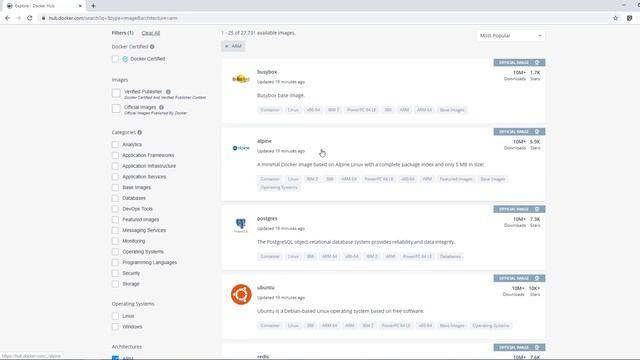The image size is (640, 360).
Task: Click Featured Images tag on alpine card
Action: coord(456,179)
